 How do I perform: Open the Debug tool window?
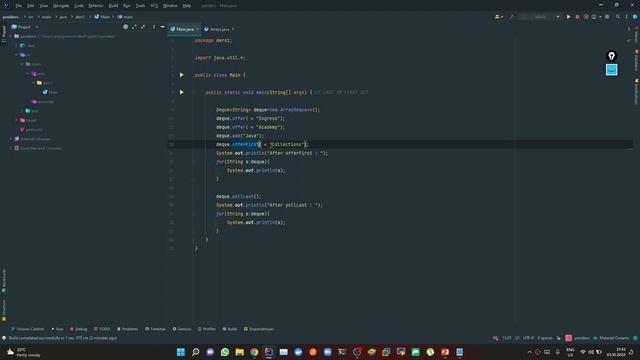(78, 329)
